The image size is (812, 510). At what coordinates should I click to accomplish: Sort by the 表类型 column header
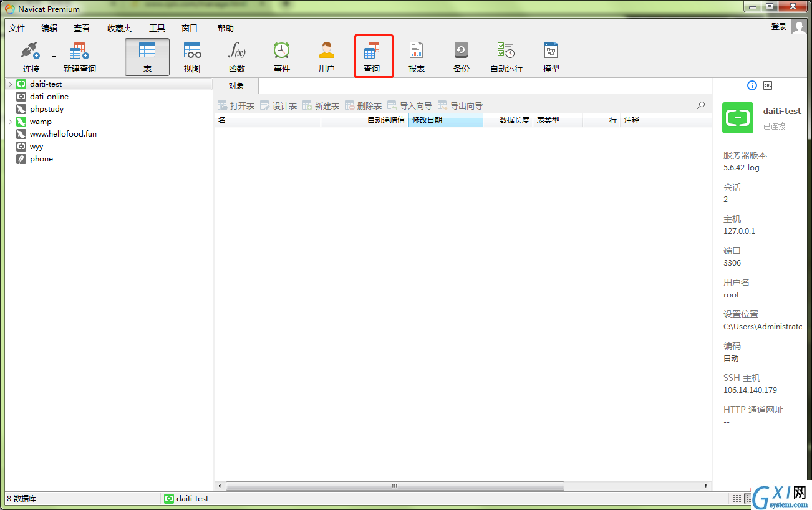pyautogui.click(x=558, y=120)
